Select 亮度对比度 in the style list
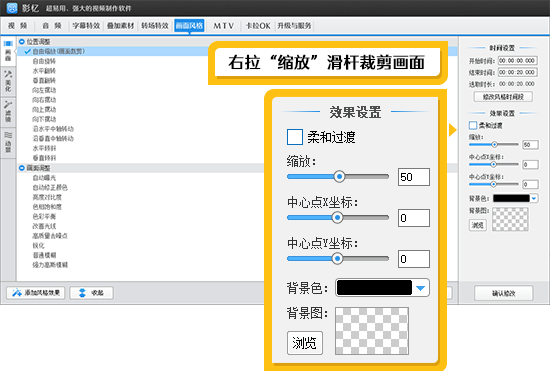550x373 pixels. [47, 197]
